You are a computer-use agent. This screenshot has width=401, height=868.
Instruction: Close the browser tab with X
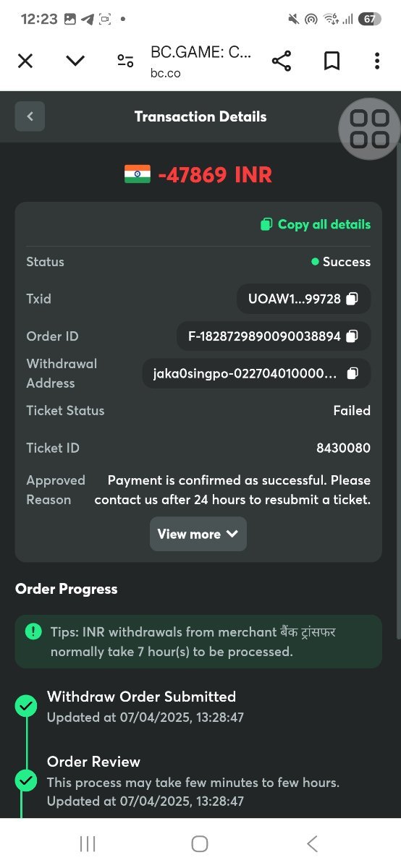pyautogui.click(x=25, y=61)
